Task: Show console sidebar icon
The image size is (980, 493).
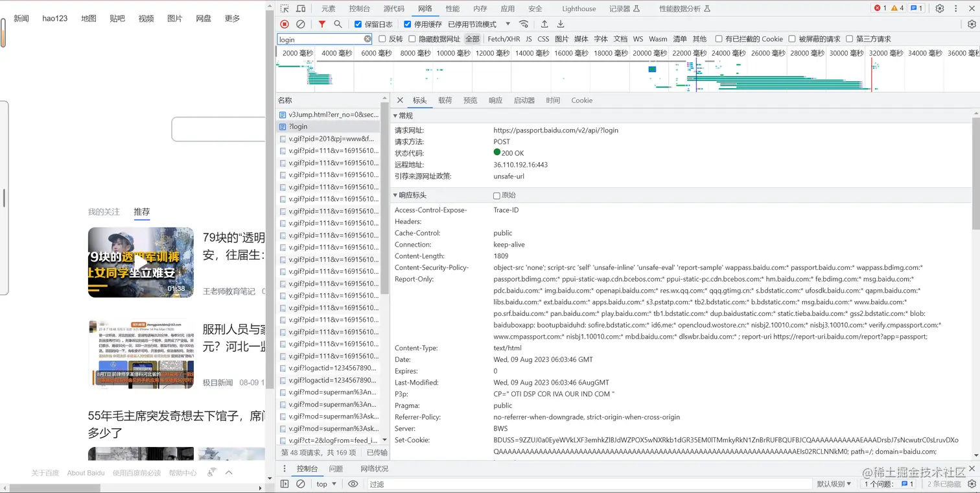Action: (285, 484)
